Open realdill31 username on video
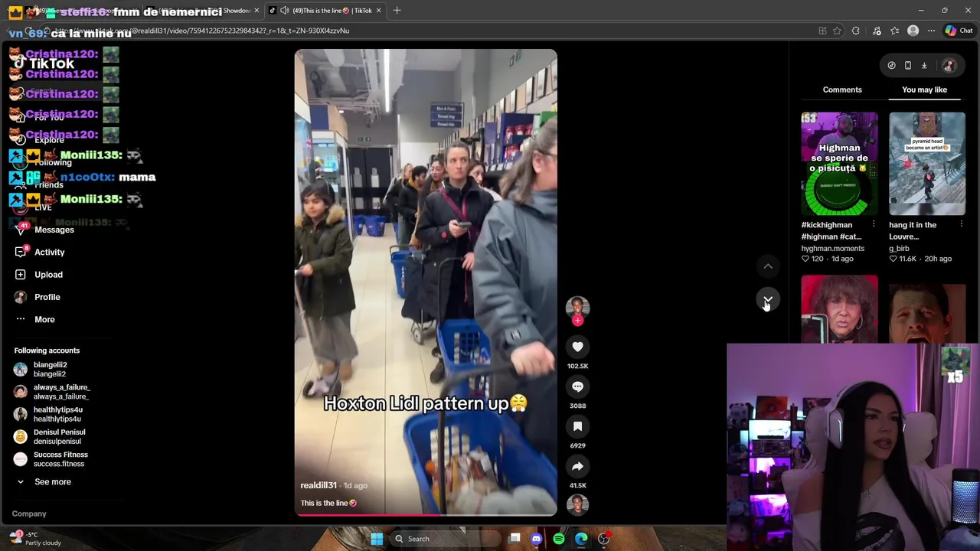The height and width of the screenshot is (551, 980). click(318, 485)
